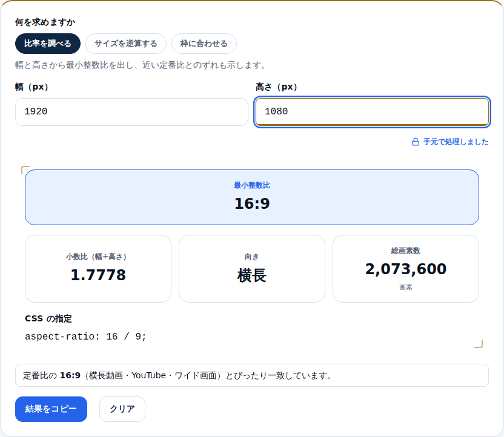Focus the 幅 (px) input field
This screenshot has height=437, width=504.
coord(131,112)
